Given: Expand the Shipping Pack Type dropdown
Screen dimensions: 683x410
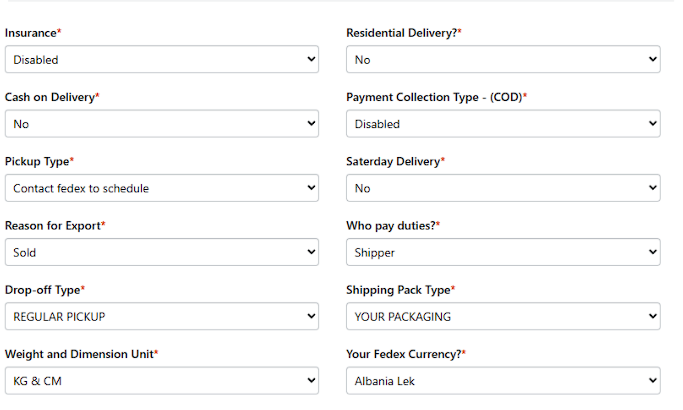Looking at the screenshot, I should coord(503,317).
